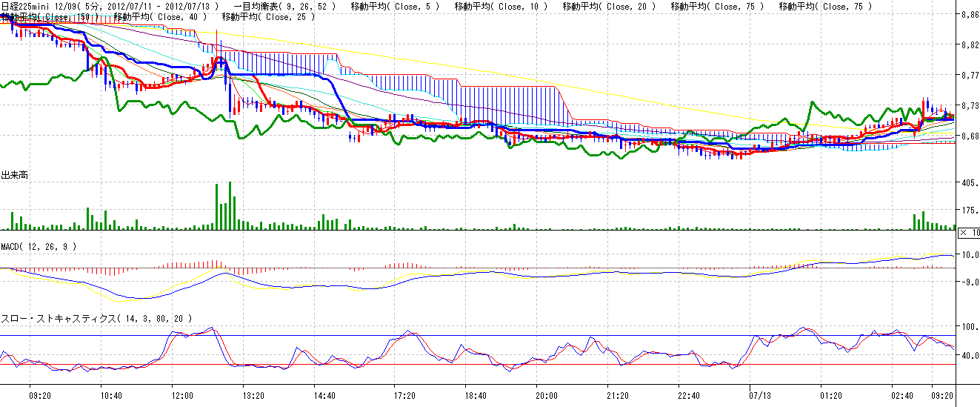Click the 100 stochastics axis label
Viewport: 980px width, 407px height.
tap(969, 327)
